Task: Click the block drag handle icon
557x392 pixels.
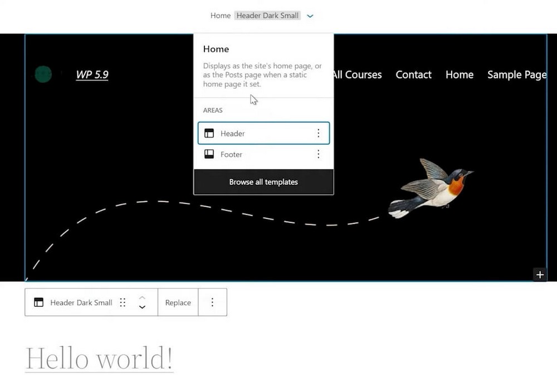Action: click(123, 302)
